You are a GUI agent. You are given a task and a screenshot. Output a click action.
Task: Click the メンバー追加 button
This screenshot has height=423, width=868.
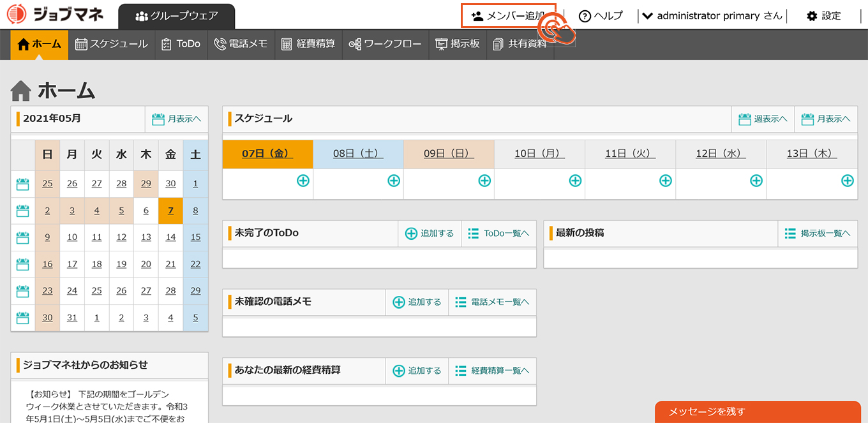[509, 16]
